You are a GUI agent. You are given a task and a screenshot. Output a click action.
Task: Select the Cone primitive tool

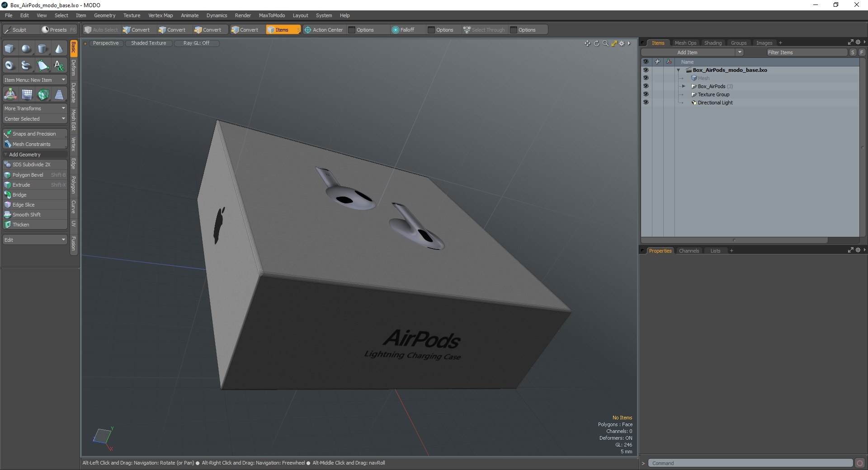59,49
